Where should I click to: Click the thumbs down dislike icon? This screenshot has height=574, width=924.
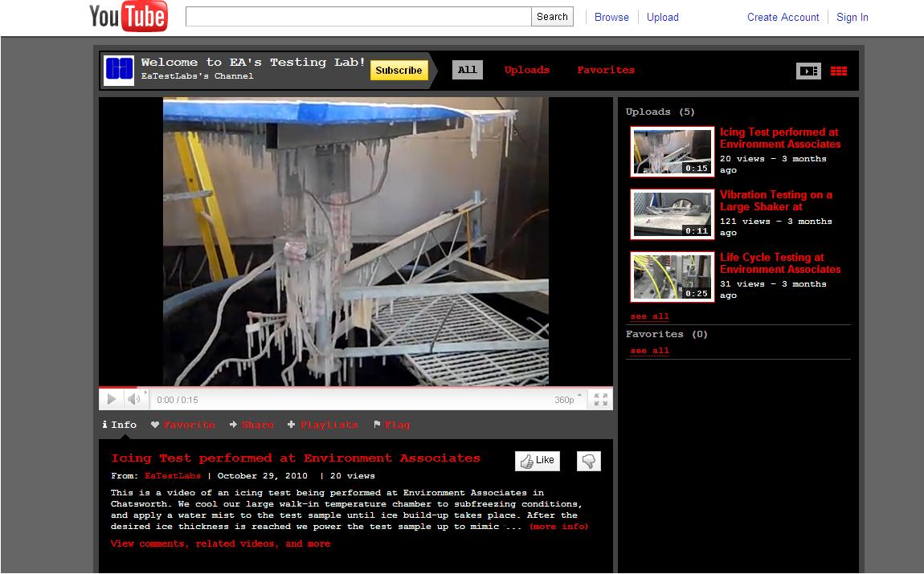(588, 461)
